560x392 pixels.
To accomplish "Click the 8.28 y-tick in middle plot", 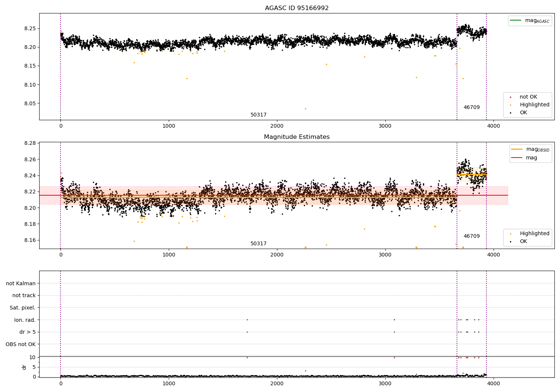I will click(x=30, y=143).
